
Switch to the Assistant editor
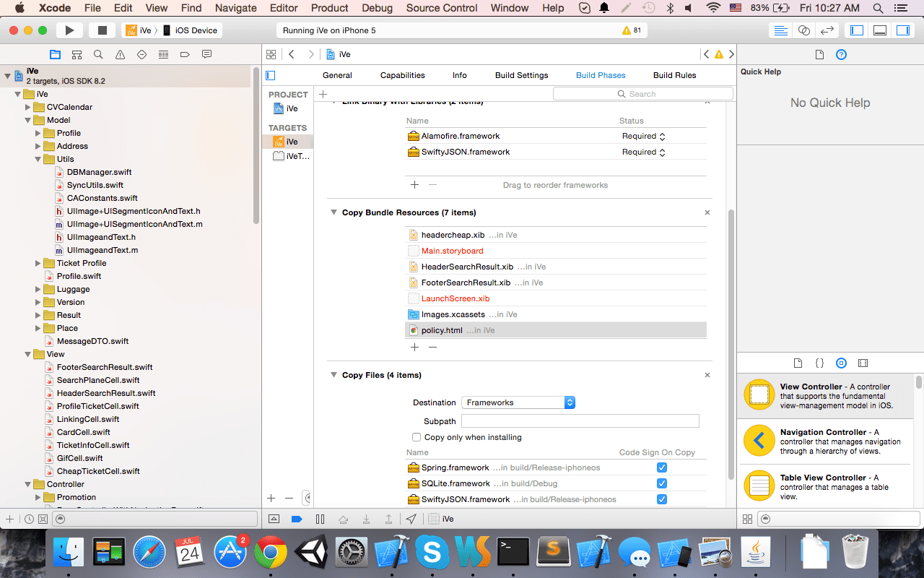803,30
